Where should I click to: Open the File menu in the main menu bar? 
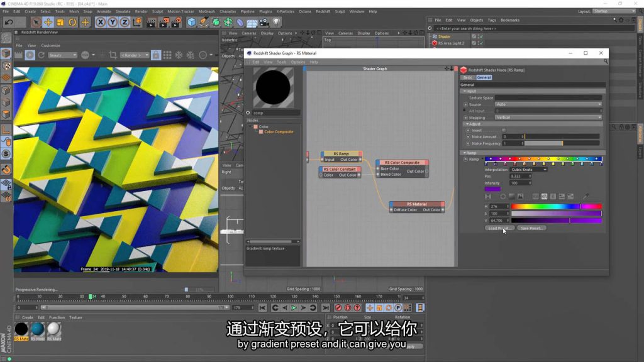6,11
